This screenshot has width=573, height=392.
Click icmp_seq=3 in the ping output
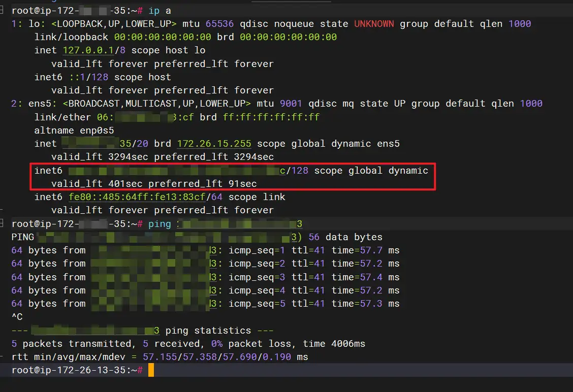(x=257, y=277)
